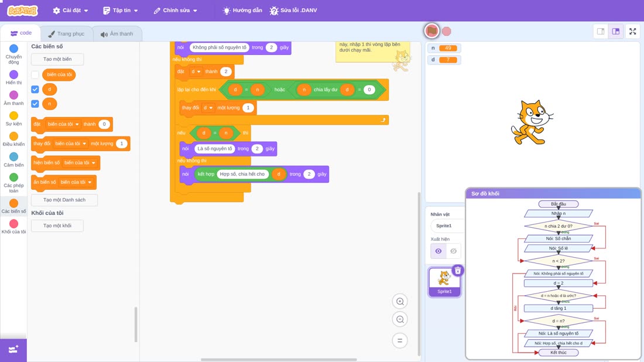Screen dimensions: 644x362
Task: Click the 'Tạo một khối' button
Action: pyautogui.click(x=57, y=226)
